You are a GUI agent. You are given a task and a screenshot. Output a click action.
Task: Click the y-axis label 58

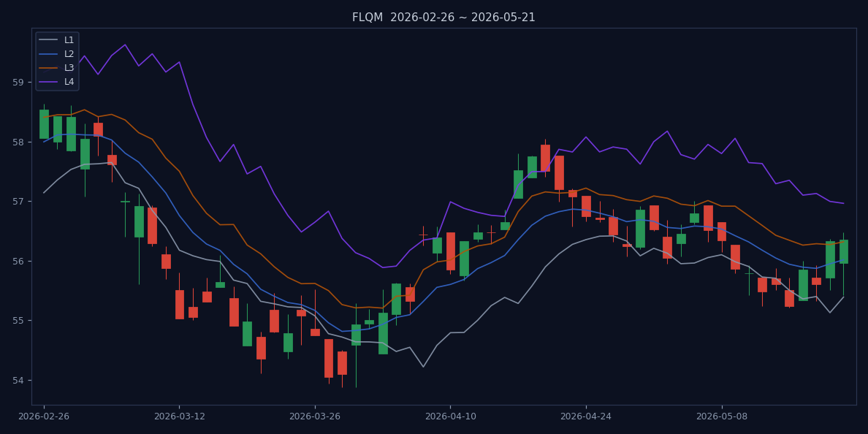pos(18,142)
